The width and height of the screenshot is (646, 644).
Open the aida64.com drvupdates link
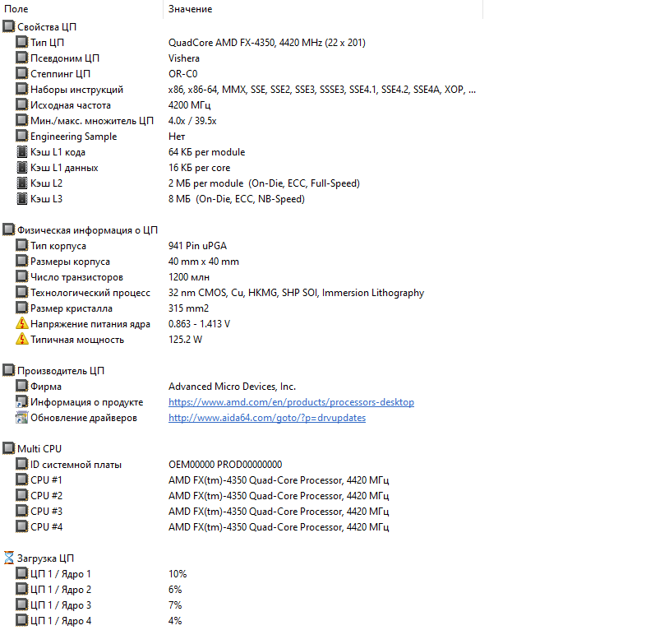click(x=267, y=418)
